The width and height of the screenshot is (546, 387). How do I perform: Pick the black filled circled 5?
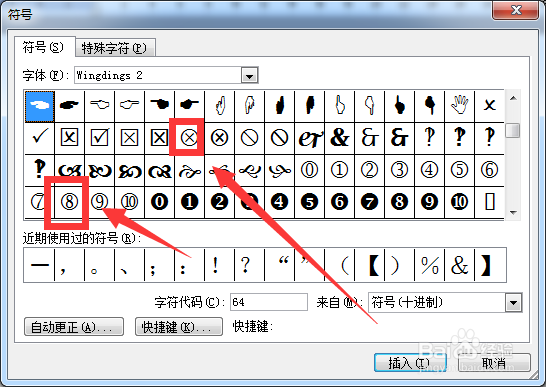pyautogui.click(x=310, y=202)
